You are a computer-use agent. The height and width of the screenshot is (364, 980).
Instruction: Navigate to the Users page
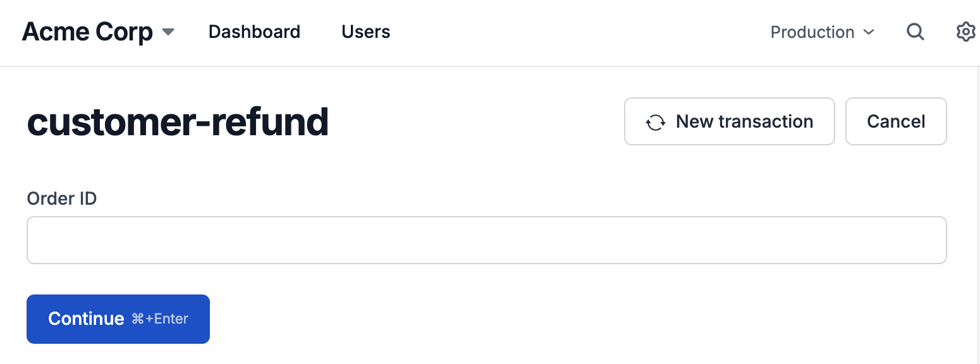[365, 32]
